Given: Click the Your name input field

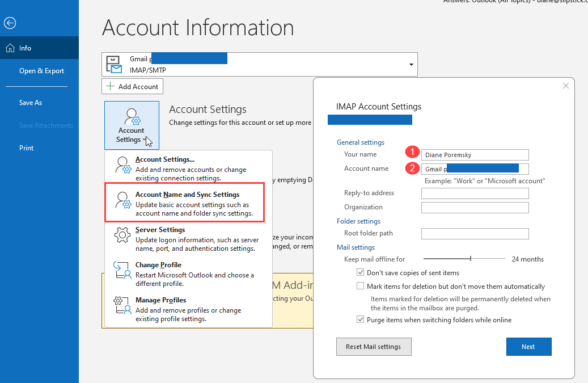Looking at the screenshot, I should (475, 155).
